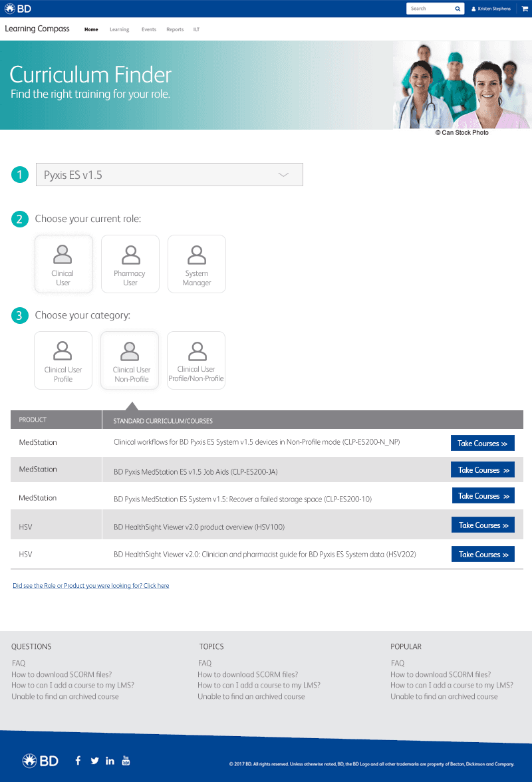
Task: Open 'How to download SCORM files?' under POPULAR
Action: (x=441, y=674)
